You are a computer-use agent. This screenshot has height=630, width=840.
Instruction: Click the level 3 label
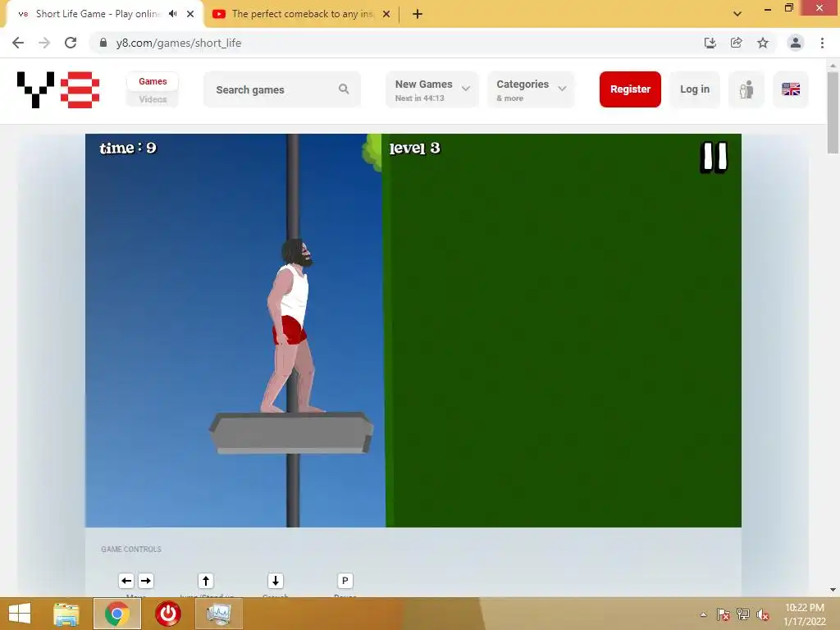pyautogui.click(x=414, y=148)
